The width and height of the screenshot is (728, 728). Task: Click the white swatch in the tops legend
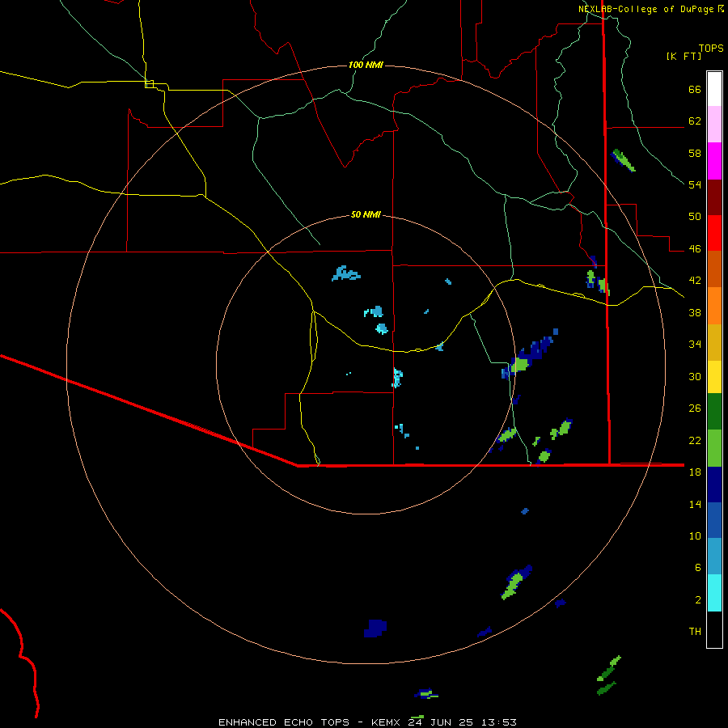pos(714,89)
